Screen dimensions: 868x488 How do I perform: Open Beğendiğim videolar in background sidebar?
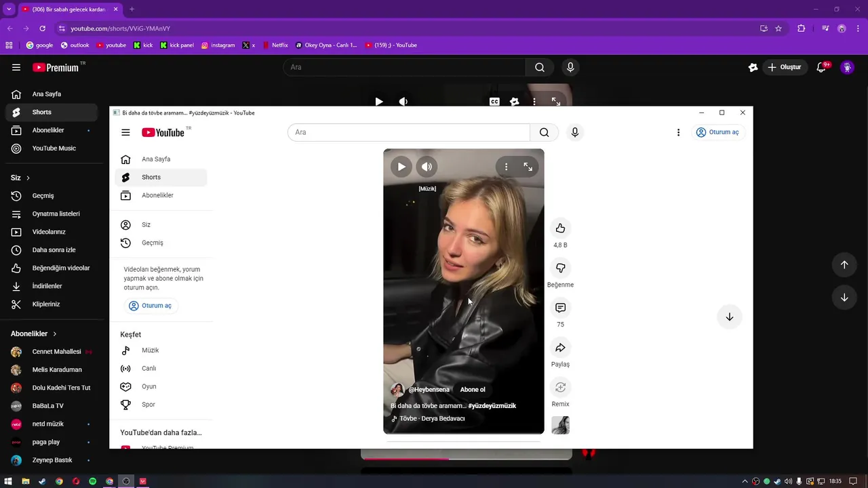[x=52, y=268]
